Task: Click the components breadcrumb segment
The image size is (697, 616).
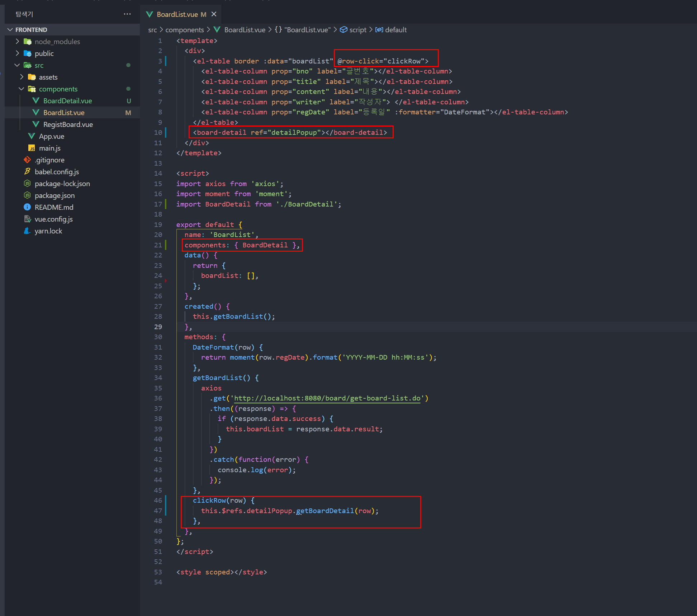Action: tap(184, 30)
